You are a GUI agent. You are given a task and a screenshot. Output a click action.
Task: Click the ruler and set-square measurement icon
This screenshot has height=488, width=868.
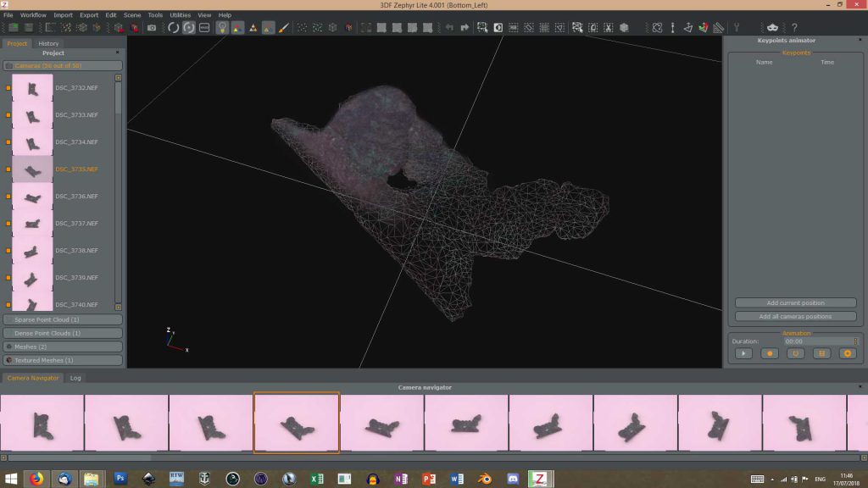pos(719,28)
